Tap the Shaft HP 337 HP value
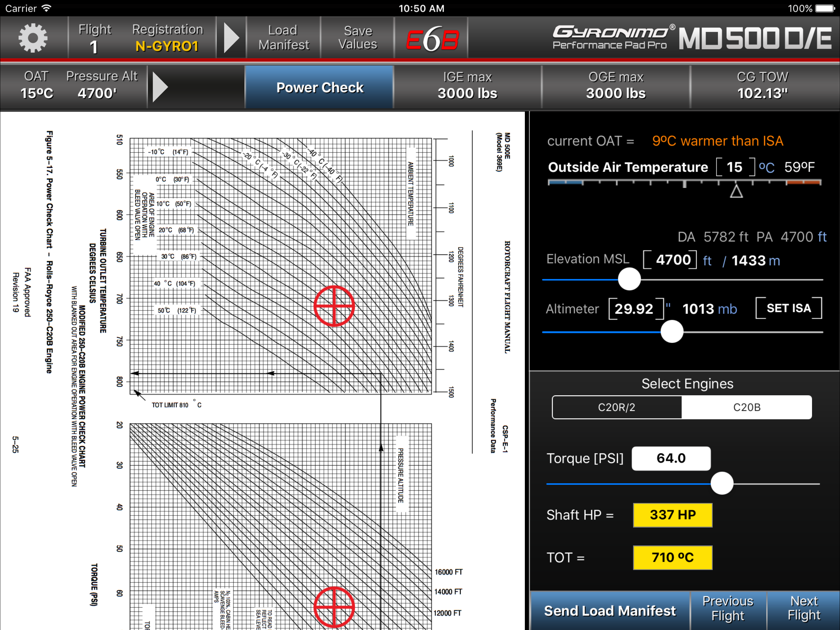840x630 pixels. (x=672, y=515)
